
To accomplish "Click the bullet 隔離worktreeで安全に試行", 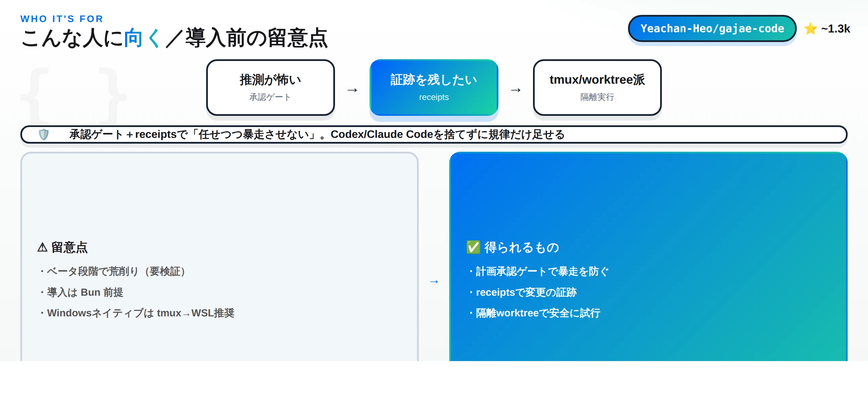I will point(534,313).
